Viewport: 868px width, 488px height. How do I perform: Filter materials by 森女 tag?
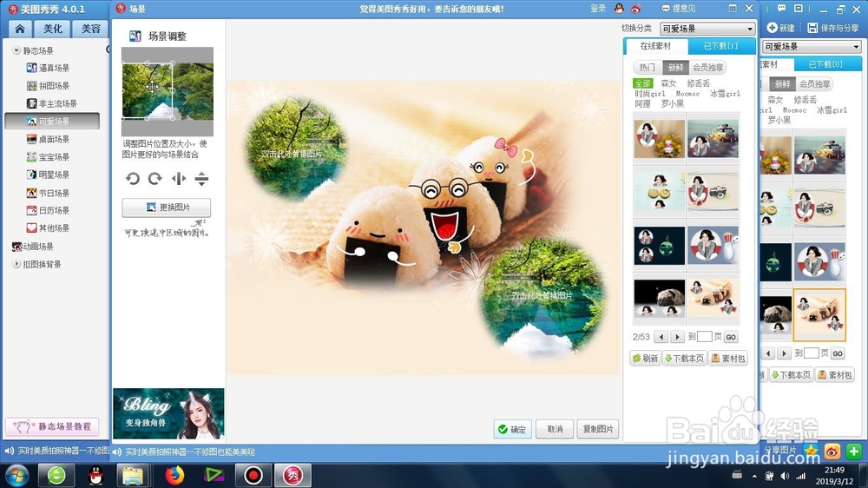[x=668, y=83]
